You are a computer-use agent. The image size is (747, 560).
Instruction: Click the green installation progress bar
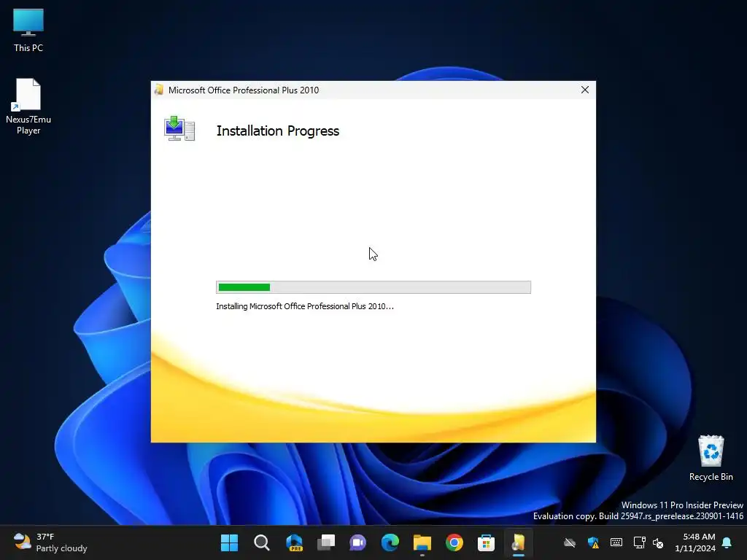pyautogui.click(x=373, y=287)
